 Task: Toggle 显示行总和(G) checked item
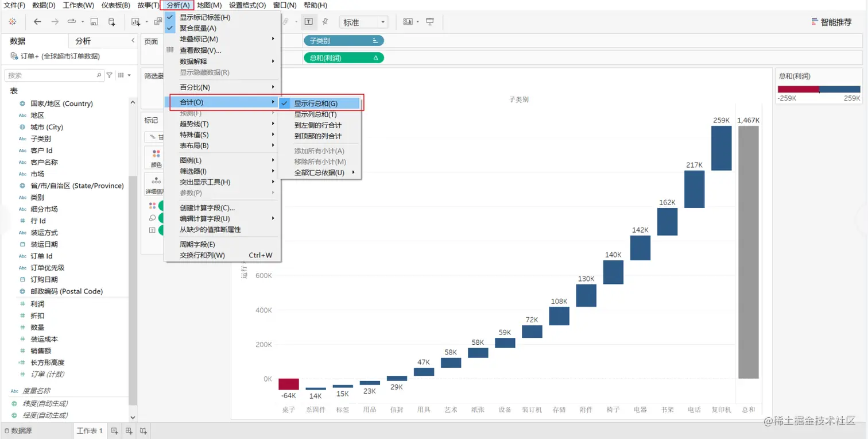(320, 103)
